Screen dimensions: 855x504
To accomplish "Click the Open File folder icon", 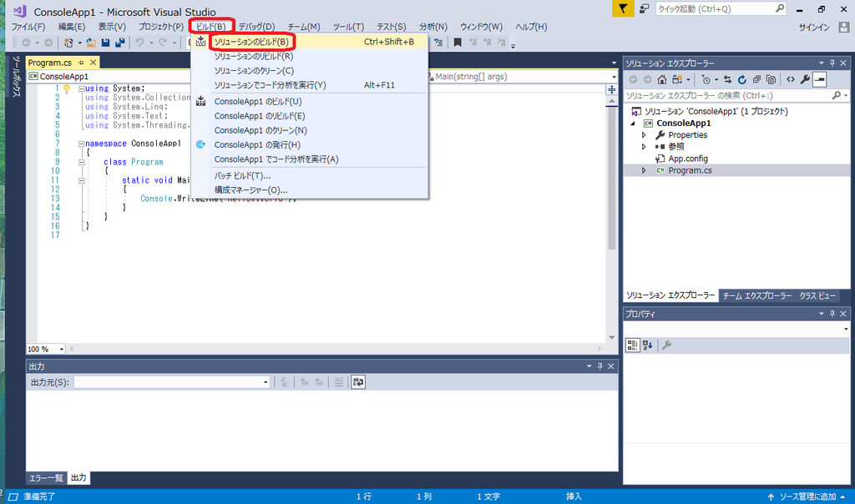I will tap(91, 43).
